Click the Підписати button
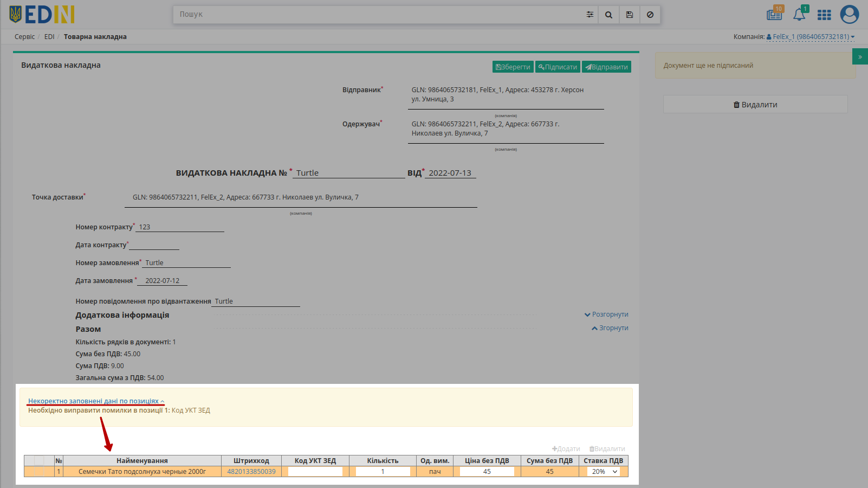 coord(558,67)
